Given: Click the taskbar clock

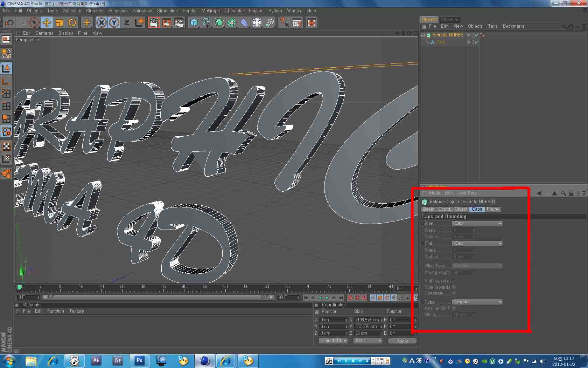Looking at the screenshot, I should click(563, 361).
